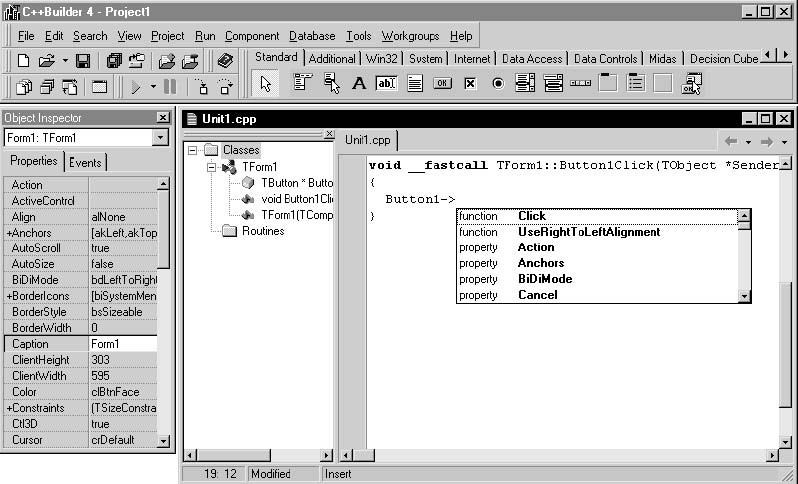Select the CheckBox component icon

[470, 83]
